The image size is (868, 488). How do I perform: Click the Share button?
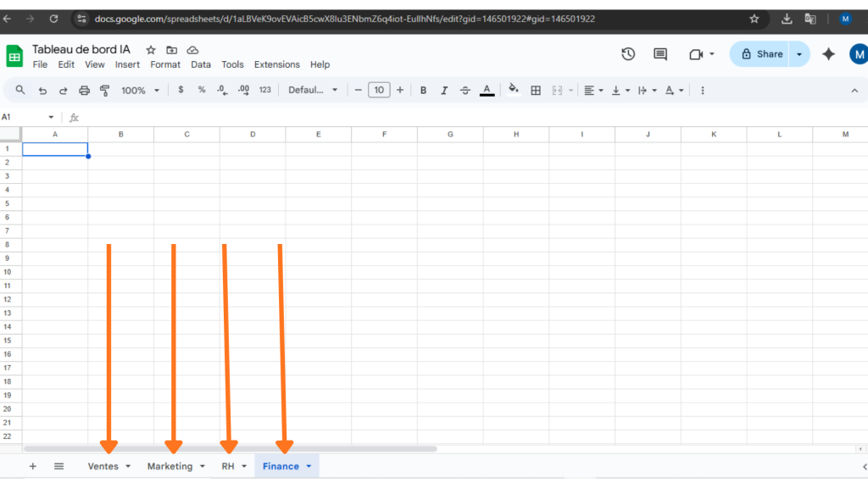(x=762, y=53)
